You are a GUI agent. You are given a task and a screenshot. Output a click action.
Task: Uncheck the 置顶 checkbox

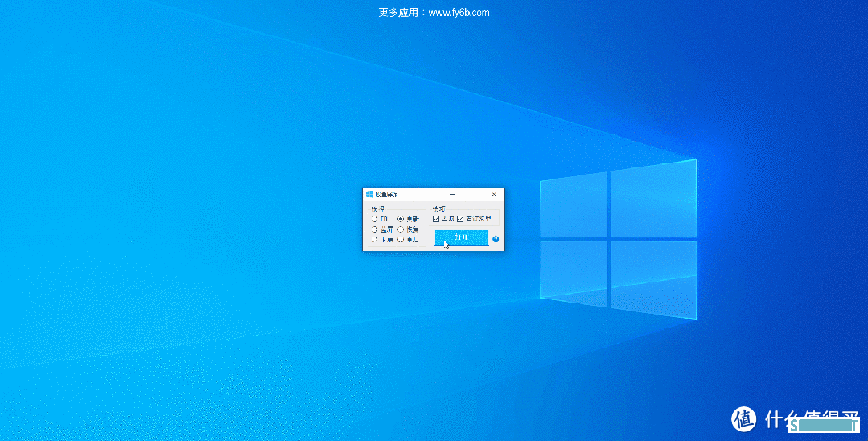pos(436,219)
